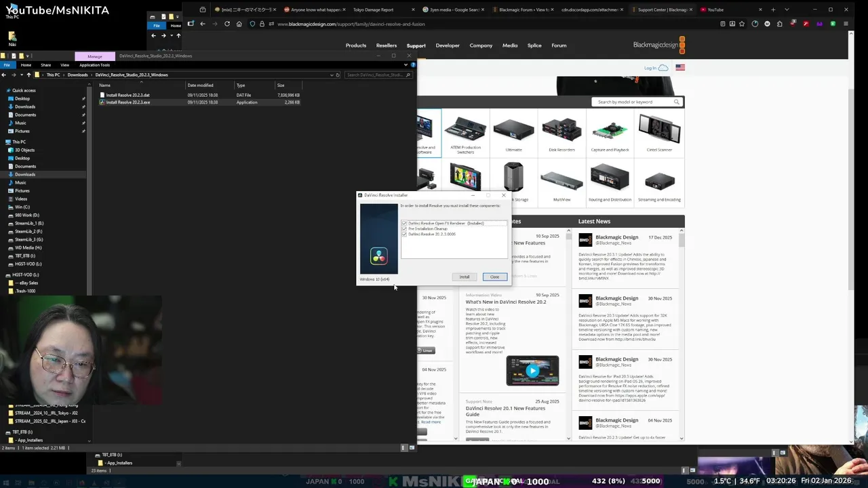868x488 pixels.
Task: Open Developer link on Blackmagic site
Action: [448, 45]
